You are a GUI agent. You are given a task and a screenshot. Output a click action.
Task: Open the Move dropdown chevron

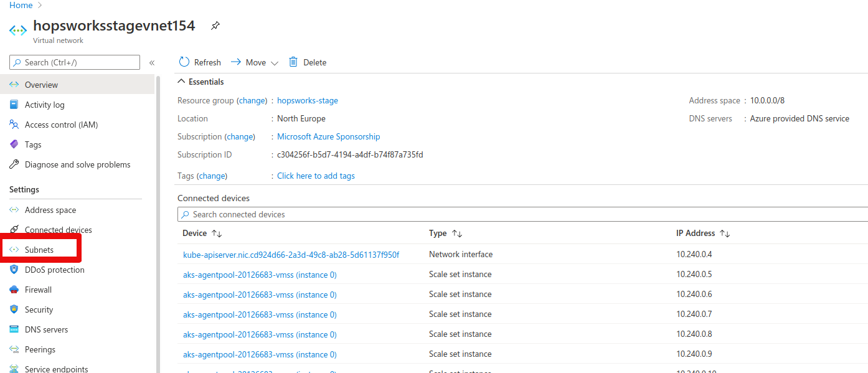(275, 63)
